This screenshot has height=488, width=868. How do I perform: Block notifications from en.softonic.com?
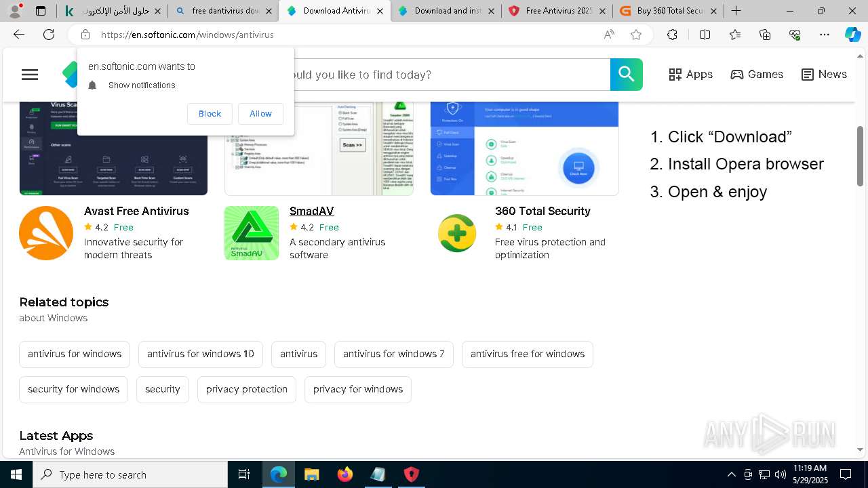[x=210, y=114]
